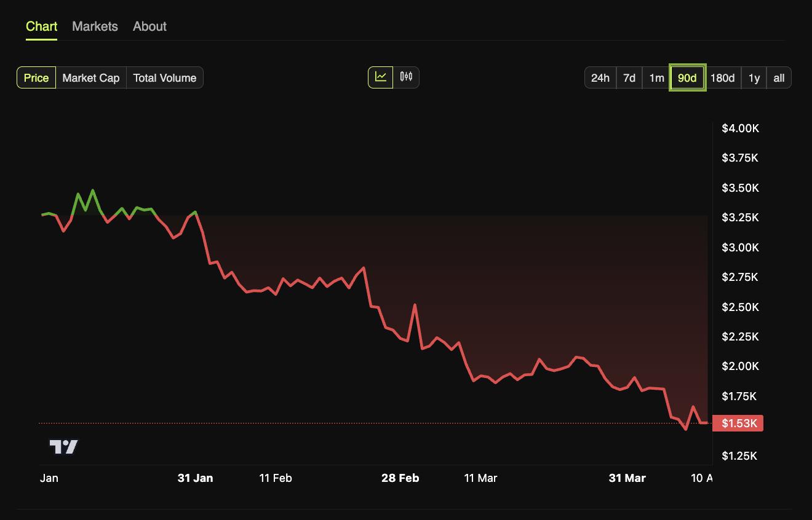Show the 1 month chart
The width and height of the screenshot is (812, 520).
coord(655,77)
